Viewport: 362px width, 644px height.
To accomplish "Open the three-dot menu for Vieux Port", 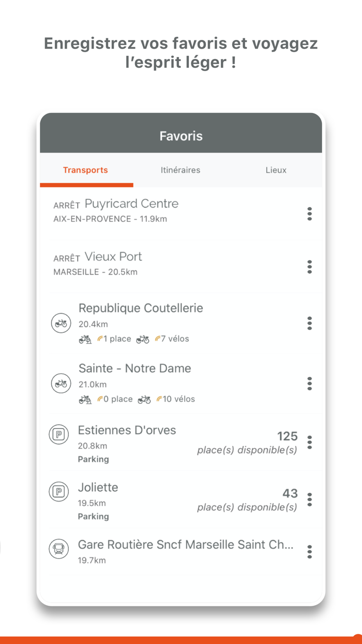I will click(309, 267).
